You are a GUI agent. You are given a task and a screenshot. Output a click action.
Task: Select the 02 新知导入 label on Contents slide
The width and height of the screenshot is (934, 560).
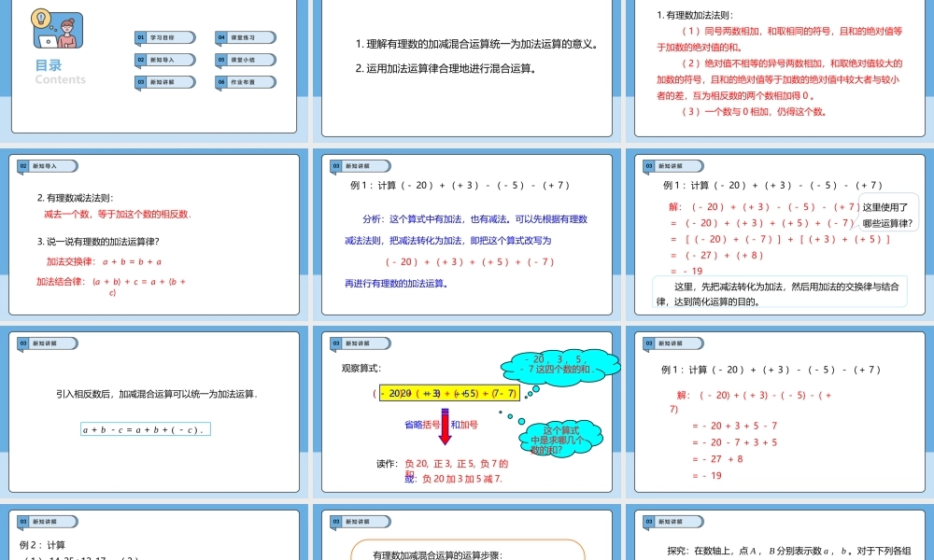tap(165, 60)
